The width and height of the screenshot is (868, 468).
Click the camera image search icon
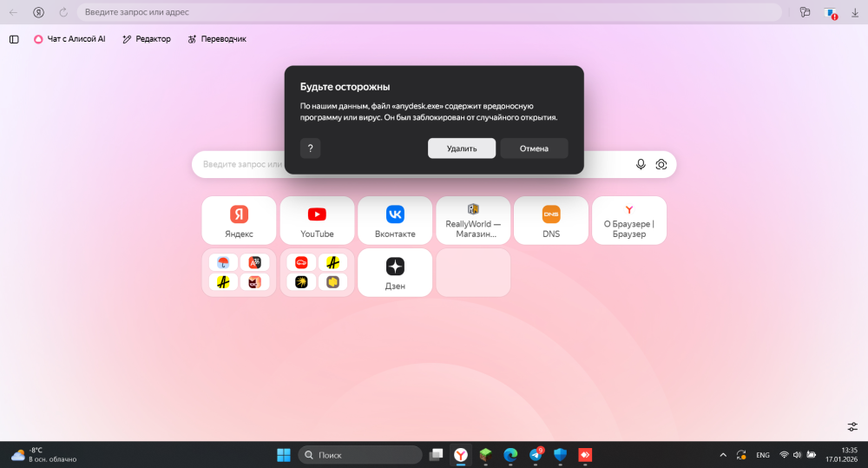661,164
